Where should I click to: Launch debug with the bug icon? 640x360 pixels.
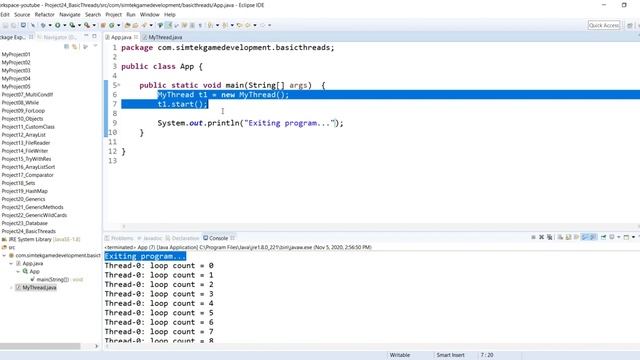coord(43,25)
